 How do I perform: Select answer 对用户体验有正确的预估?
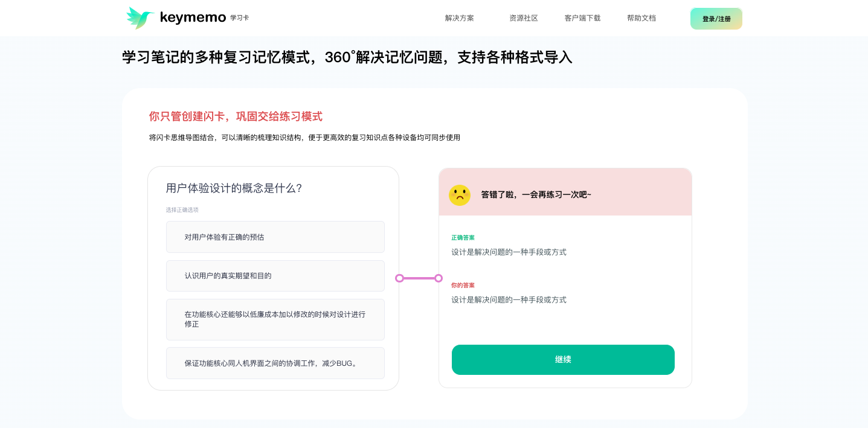pos(275,237)
